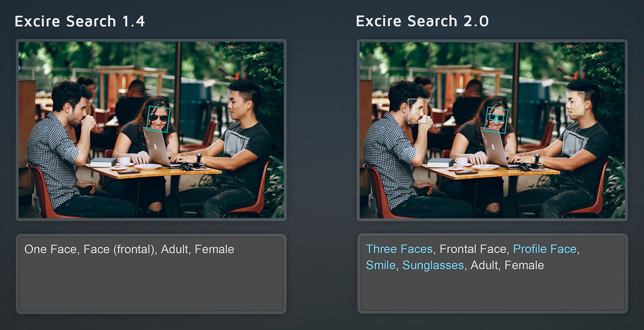Click the Profile Face keyword
The height and width of the screenshot is (330, 644).
[545, 249]
